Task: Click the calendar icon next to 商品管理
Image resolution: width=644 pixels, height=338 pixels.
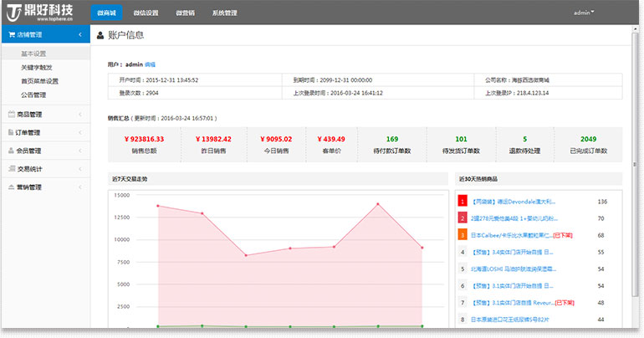Action: click(x=10, y=115)
